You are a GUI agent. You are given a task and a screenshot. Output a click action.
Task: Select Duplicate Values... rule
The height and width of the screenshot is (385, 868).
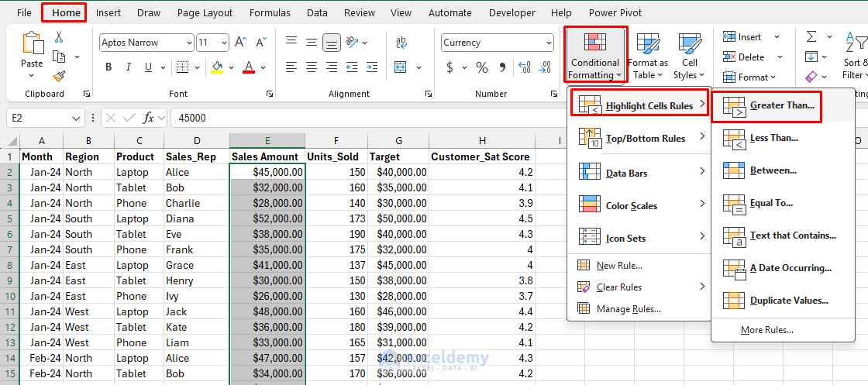click(x=783, y=301)
